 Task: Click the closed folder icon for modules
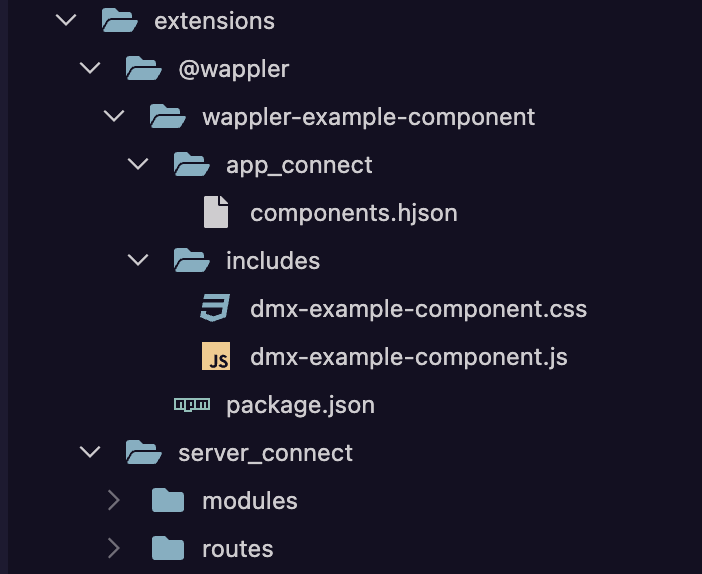[x=167, y=500]
